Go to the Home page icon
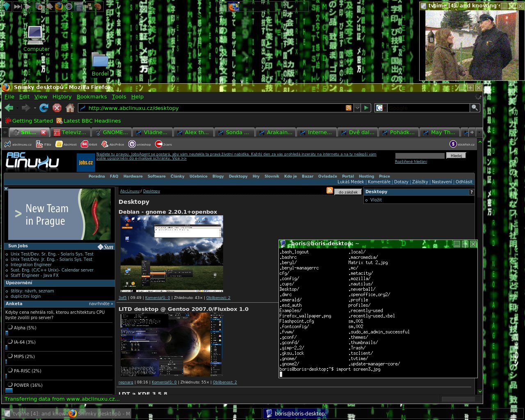525x420 pixels. coord(70,108)
